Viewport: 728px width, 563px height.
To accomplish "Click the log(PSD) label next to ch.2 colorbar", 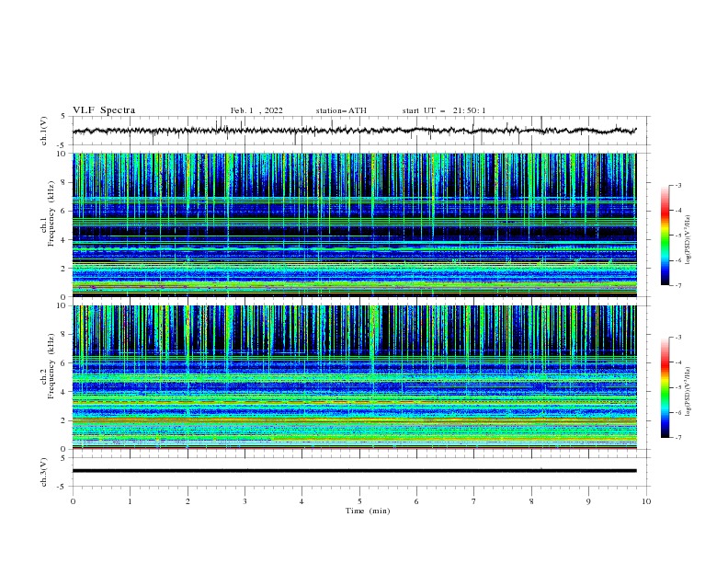I will point(688,391).
